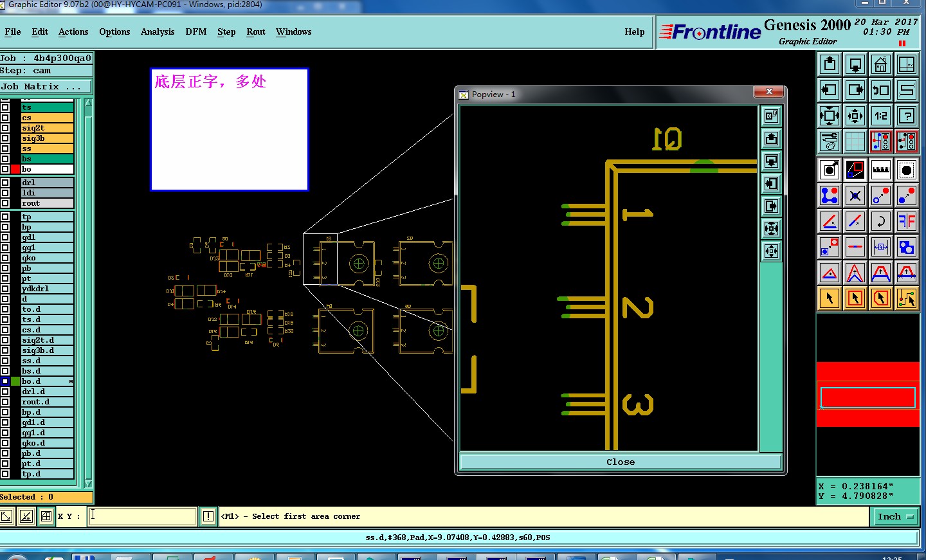The image size is (926, 560).
Task: Click the ydkdrl layer row
Action: pyautogui.click(x=47, y=289)
